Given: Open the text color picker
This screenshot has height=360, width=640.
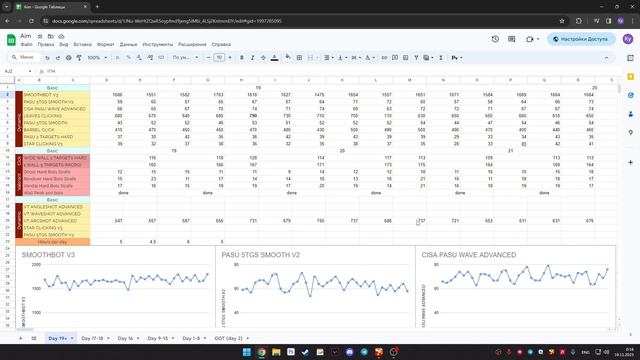Looking at the screenshot, I should tap(274, 58).
